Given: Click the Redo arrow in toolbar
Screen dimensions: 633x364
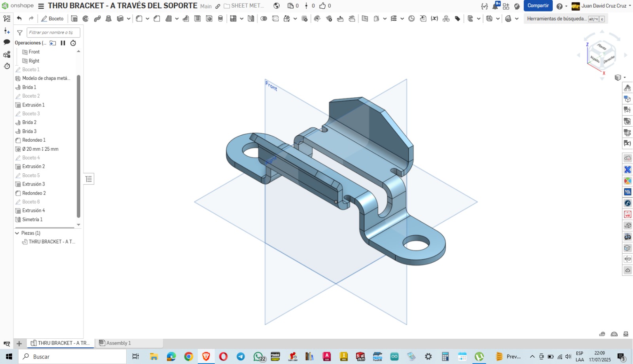Looking at the screenshot, I should pos(31,18).
